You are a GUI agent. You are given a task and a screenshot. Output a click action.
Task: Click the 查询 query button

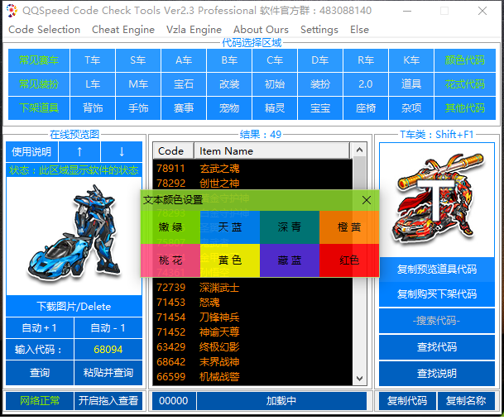[40, 373]
